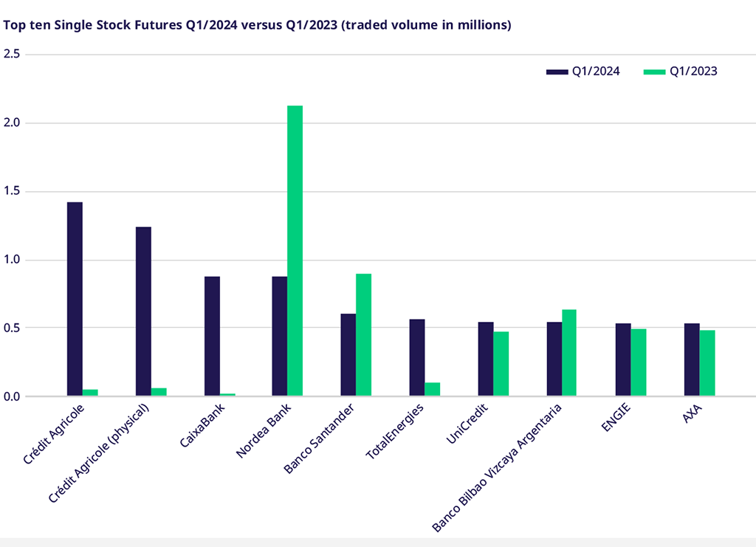Click the green UniCredit Q1/2023 bar
Screen dimensions: 756x547
(x=501, y=364)
